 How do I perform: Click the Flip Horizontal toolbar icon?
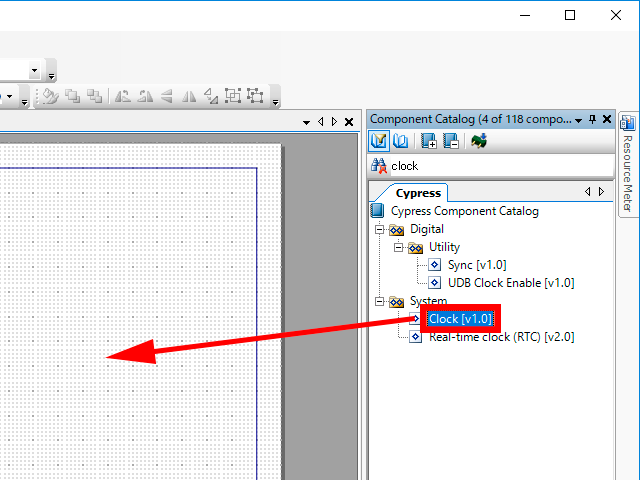pyautogui.click(x=189, y=96)
